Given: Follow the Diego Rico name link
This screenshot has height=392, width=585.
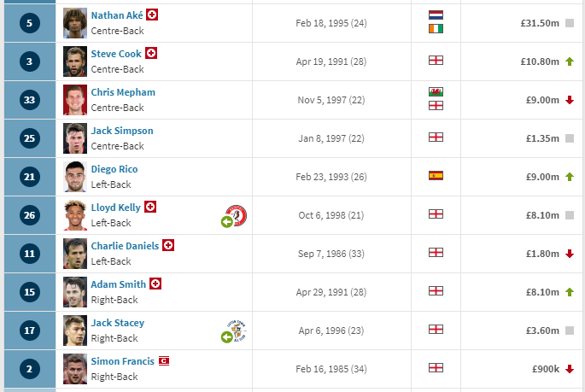Looking at the screenshot, I should (x=114, y=169).
